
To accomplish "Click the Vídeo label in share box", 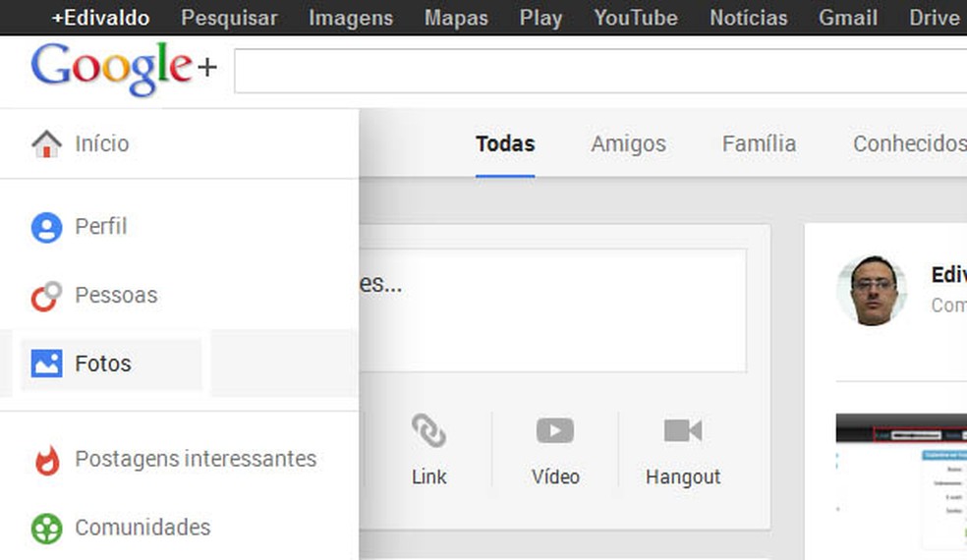I will click(x=555, y=476).
